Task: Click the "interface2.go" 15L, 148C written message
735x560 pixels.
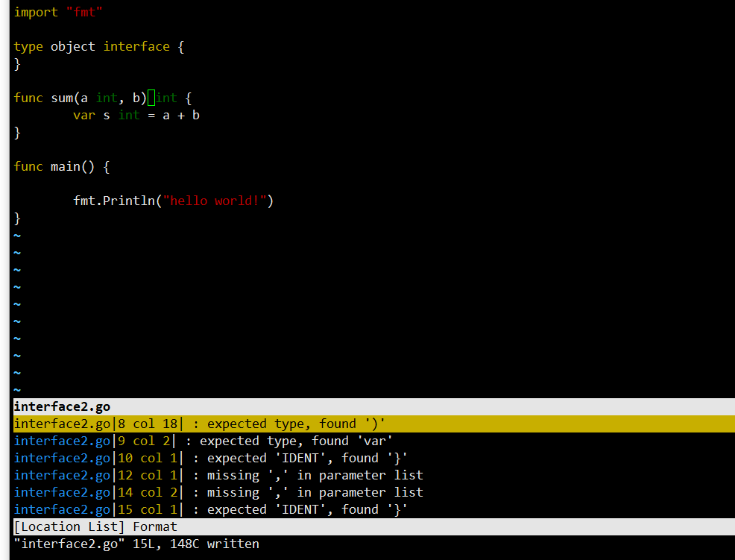Action: (136, 544)
